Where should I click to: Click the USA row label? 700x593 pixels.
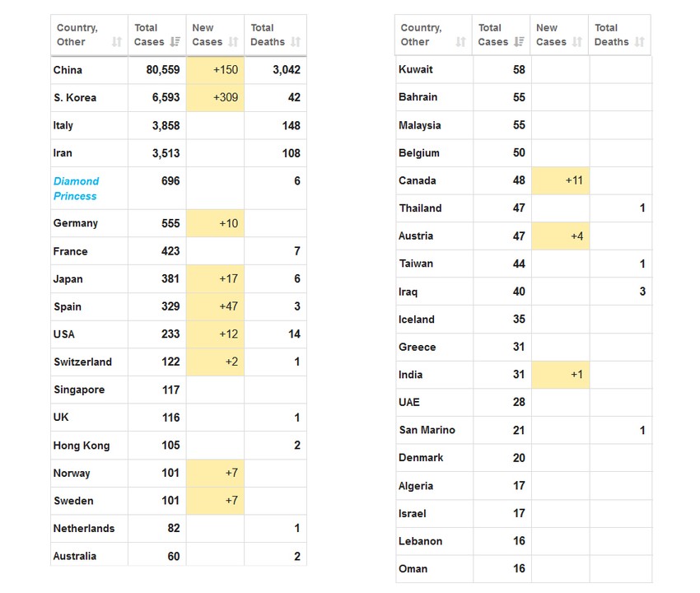[64, 334]
